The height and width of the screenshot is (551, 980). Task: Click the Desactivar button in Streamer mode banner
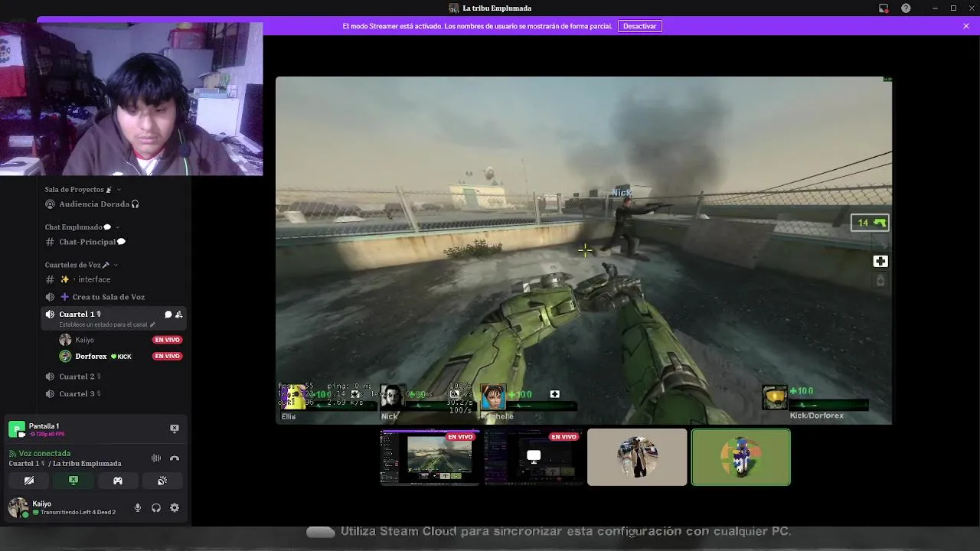pos(639,26)
